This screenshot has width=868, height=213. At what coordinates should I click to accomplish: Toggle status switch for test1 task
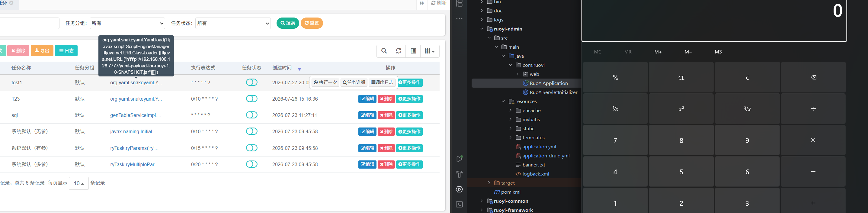pos(252,82)
